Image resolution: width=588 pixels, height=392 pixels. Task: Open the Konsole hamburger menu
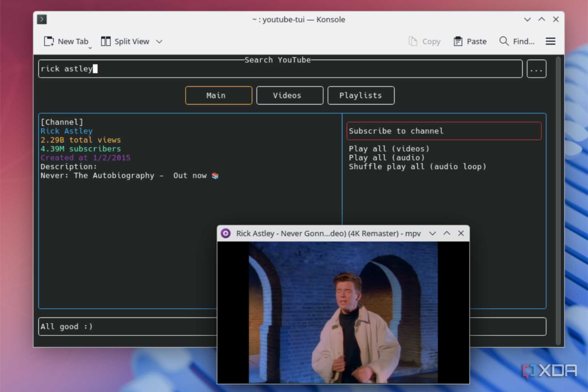pos(550,41)
